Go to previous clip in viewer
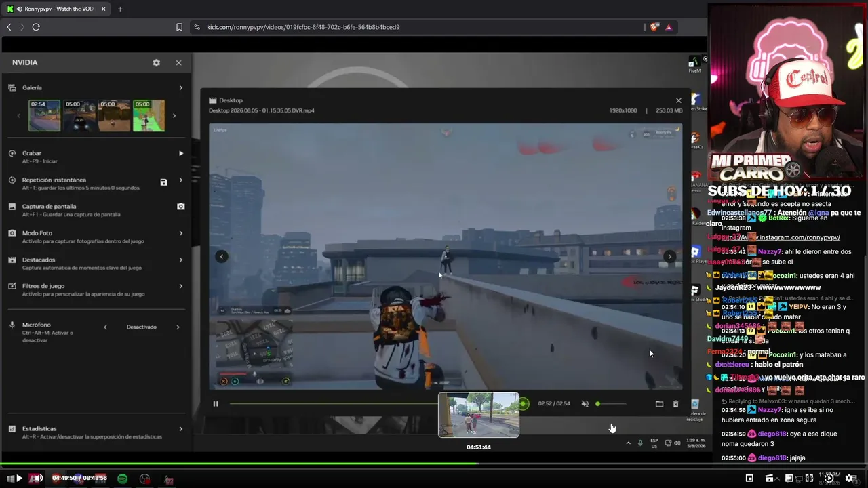 [x=221, y=256]
